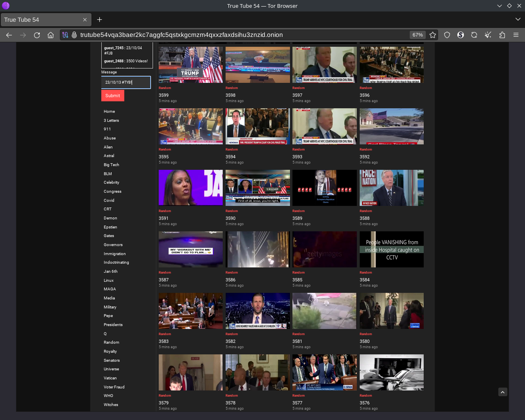Open the Vatican category

[110, 378]
